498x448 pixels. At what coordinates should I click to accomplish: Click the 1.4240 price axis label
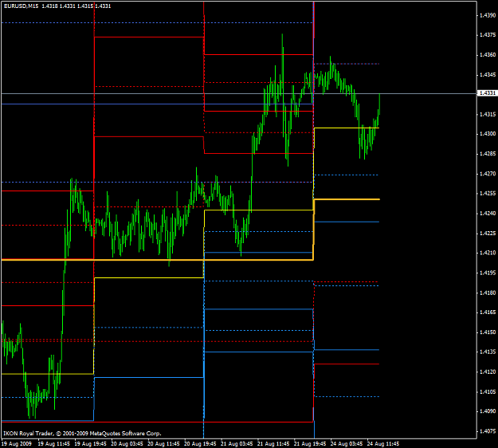pos(488,214)
